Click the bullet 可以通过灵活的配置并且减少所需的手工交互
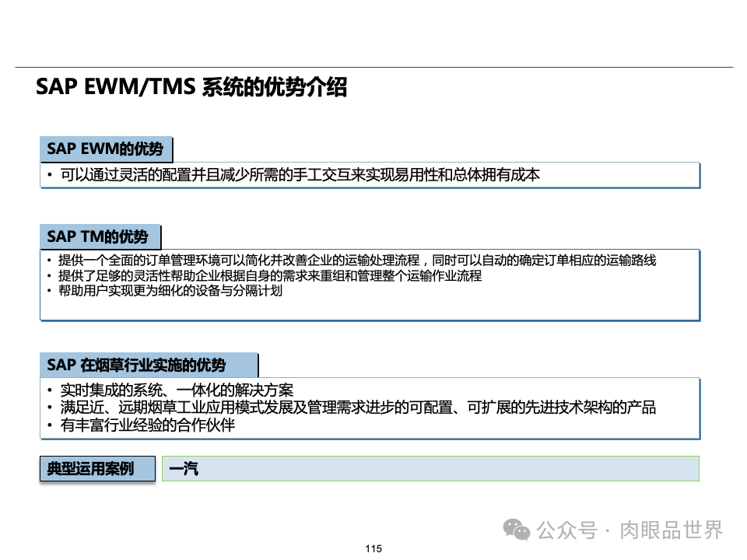The width and height of the screenshot is (747, 560). pos(300,175)
